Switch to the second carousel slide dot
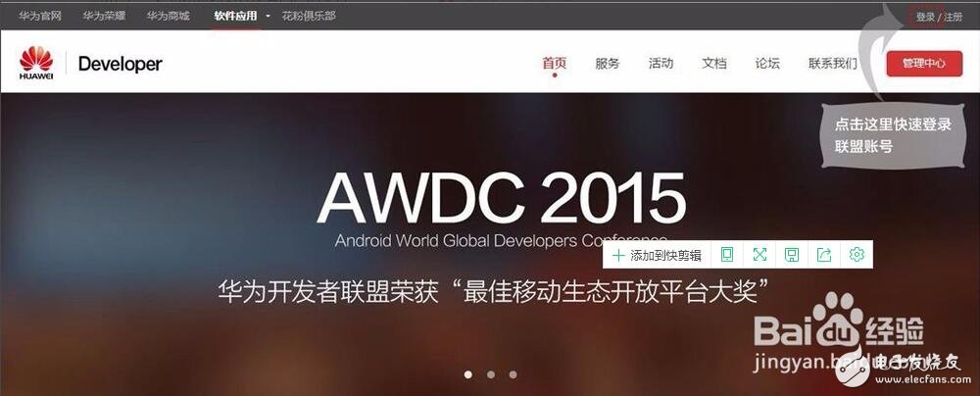The height and width of the screenshot is (396, 980). click(x=490, y=373)
